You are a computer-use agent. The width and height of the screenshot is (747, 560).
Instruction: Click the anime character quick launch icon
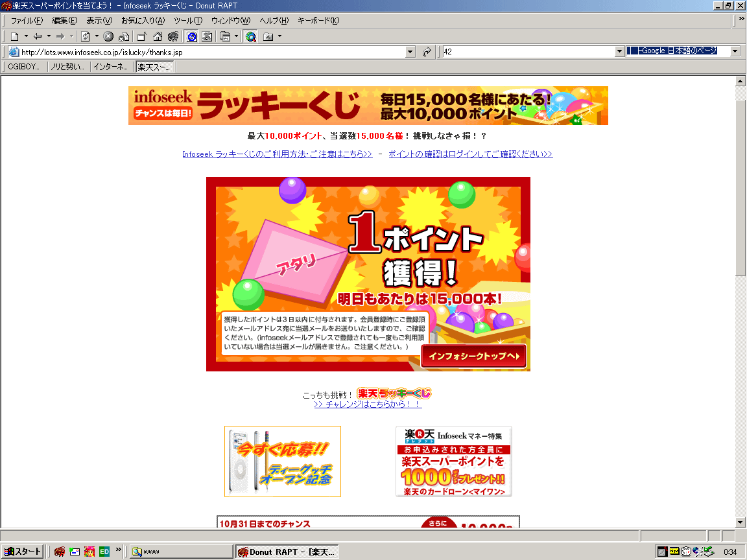pos(89,552)
